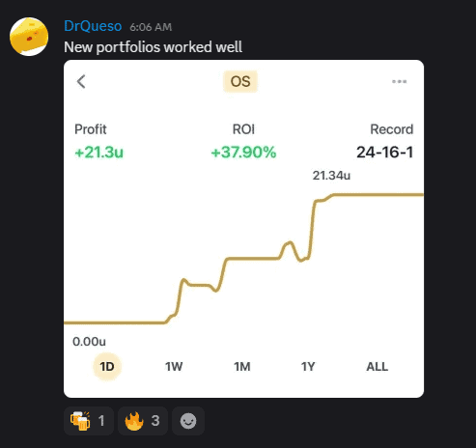Image resolution: width=476 pixels, height=448 pixels.
Task: Open the DrQueso username profile
Action: point(93,26)
